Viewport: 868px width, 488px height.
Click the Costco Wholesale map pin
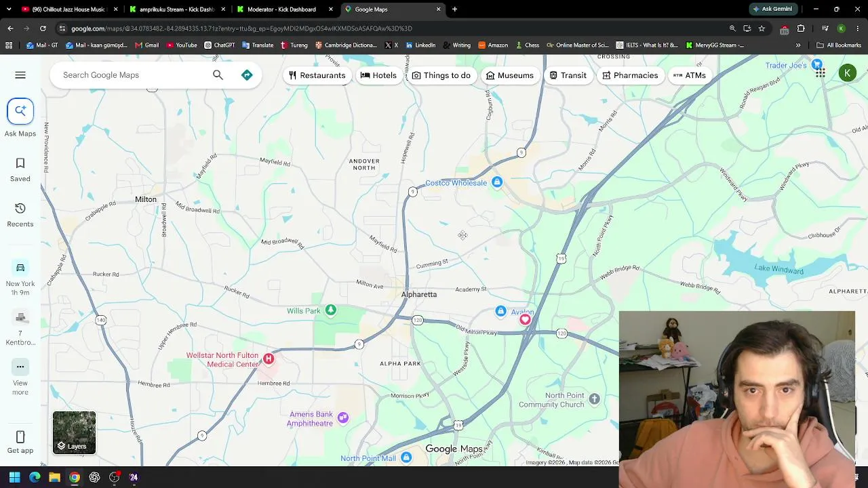(497, 182)
